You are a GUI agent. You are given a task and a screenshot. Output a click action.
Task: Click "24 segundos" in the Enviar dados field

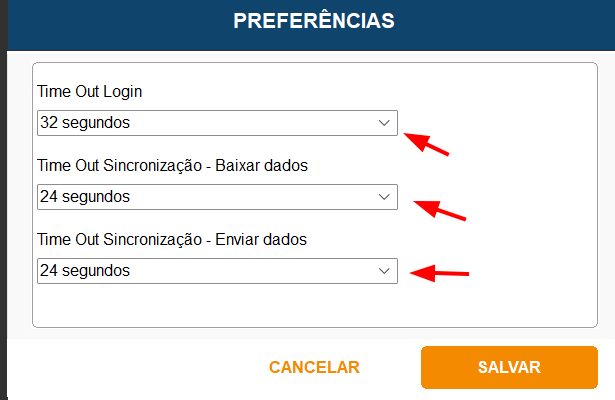84,271
